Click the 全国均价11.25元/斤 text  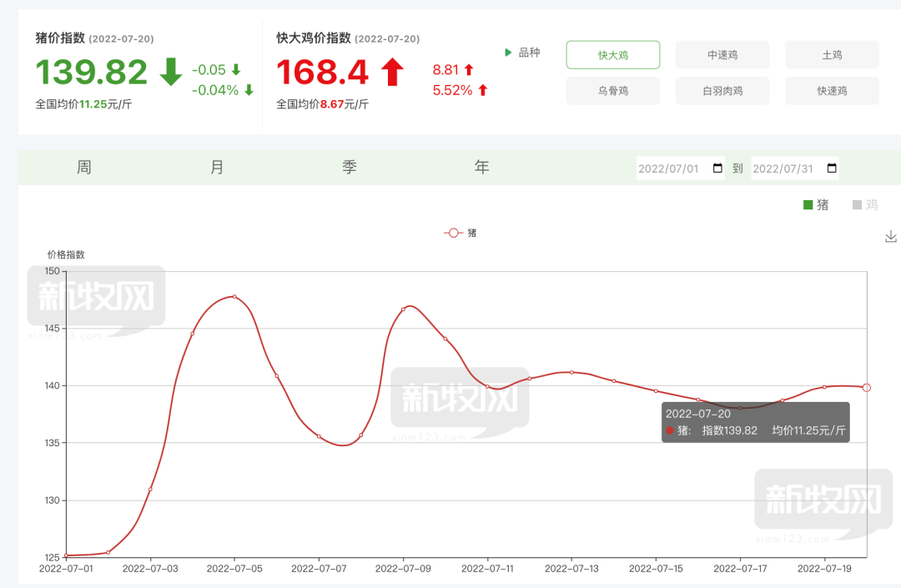tap(84, 104)
